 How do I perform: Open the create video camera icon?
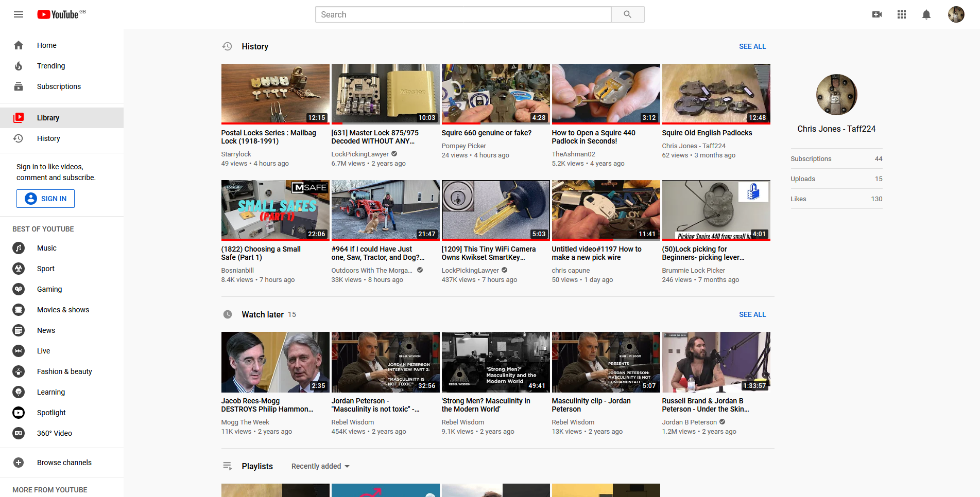pos(876,14)
